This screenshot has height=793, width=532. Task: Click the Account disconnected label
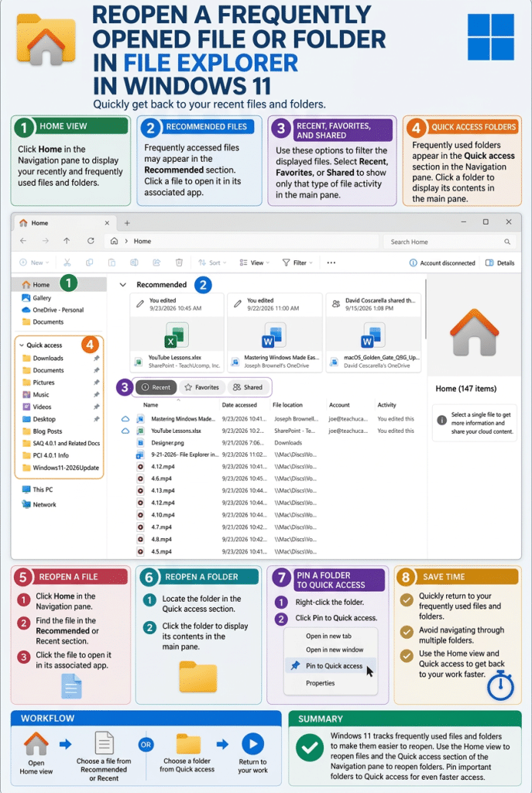(448, 263)
